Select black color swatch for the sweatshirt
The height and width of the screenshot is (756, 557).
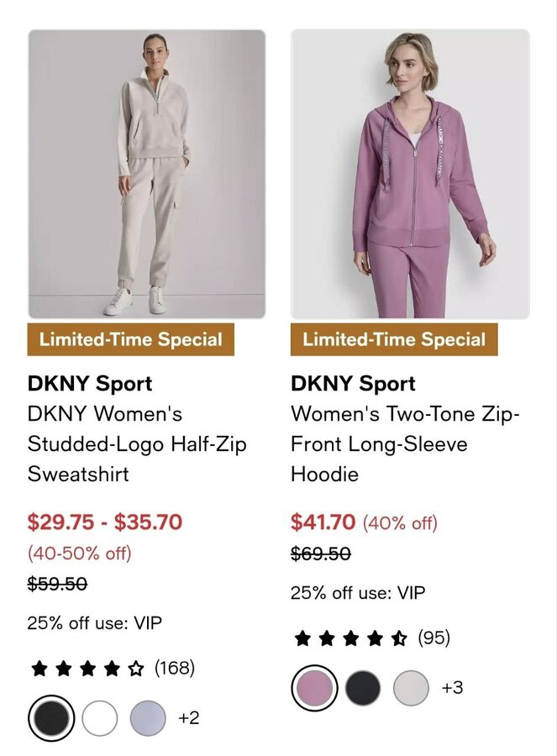(x=51, y=718)
